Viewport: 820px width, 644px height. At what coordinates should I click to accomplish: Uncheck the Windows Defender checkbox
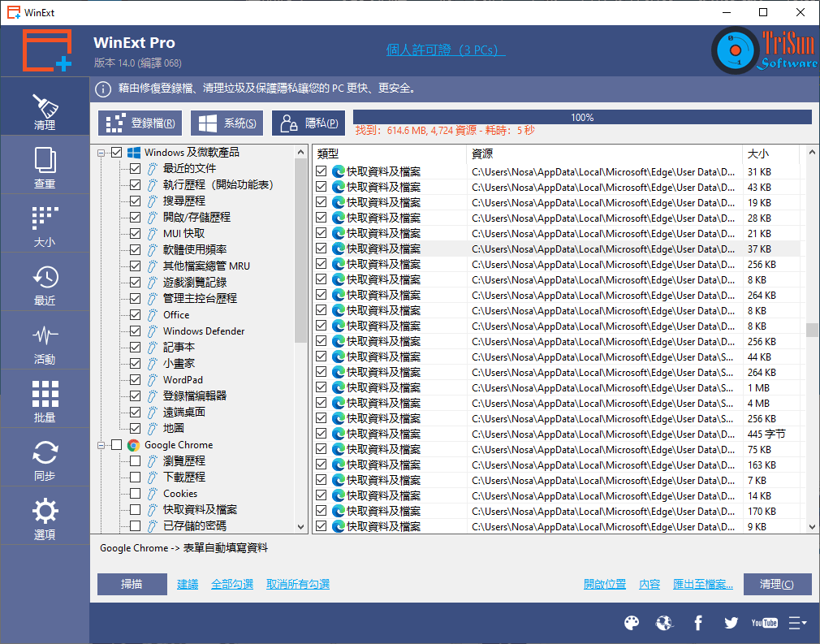136,331
